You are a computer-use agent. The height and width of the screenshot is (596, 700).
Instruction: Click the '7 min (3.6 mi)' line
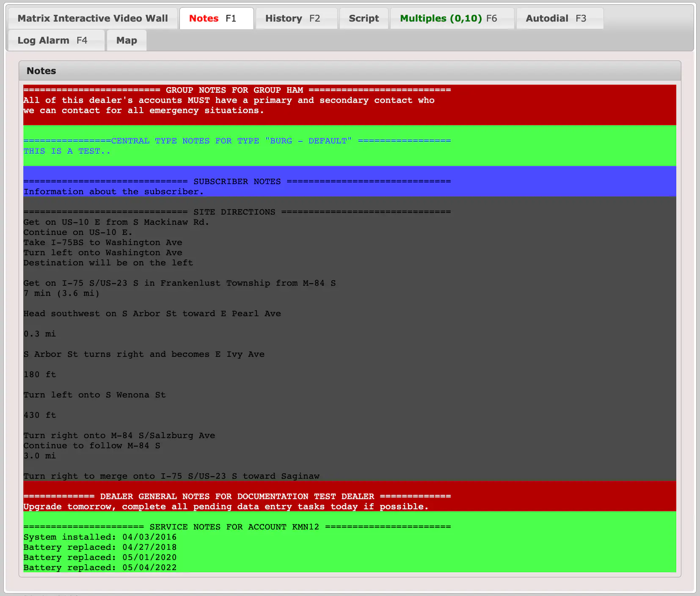tap(61, 293)
